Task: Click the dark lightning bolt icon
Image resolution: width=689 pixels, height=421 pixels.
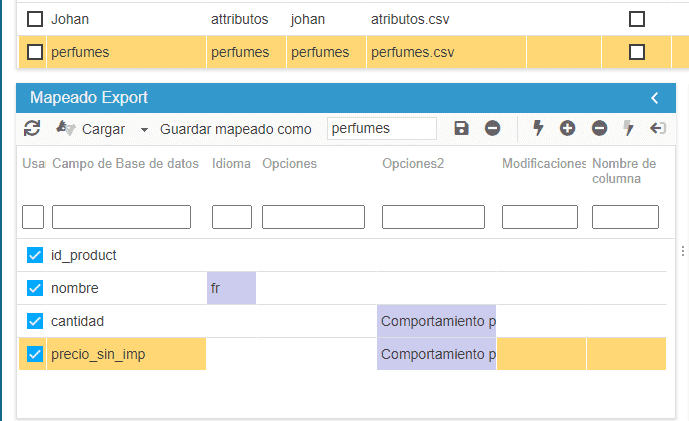Action: click(x=538, y=128)
